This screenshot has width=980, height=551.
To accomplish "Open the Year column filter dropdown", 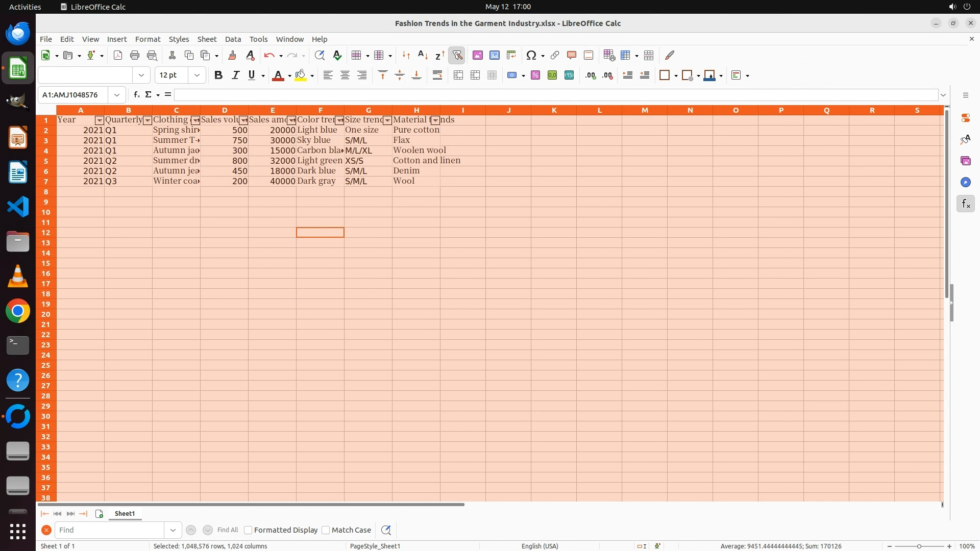I will click(x=99, y=120).
